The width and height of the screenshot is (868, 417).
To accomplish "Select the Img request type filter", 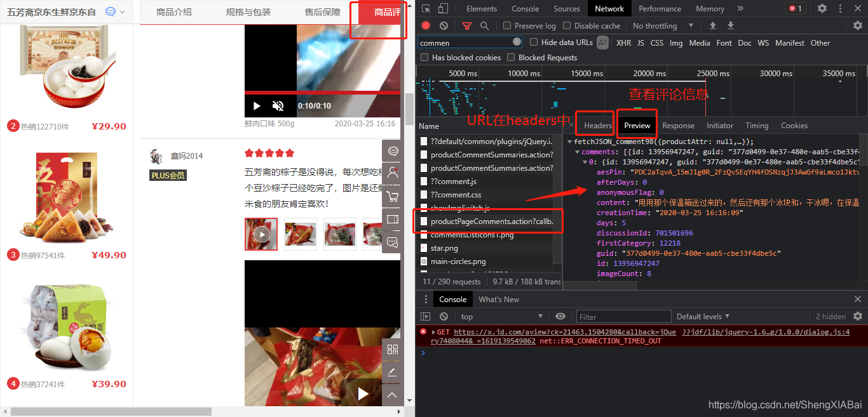I will [x=676, y=43].
